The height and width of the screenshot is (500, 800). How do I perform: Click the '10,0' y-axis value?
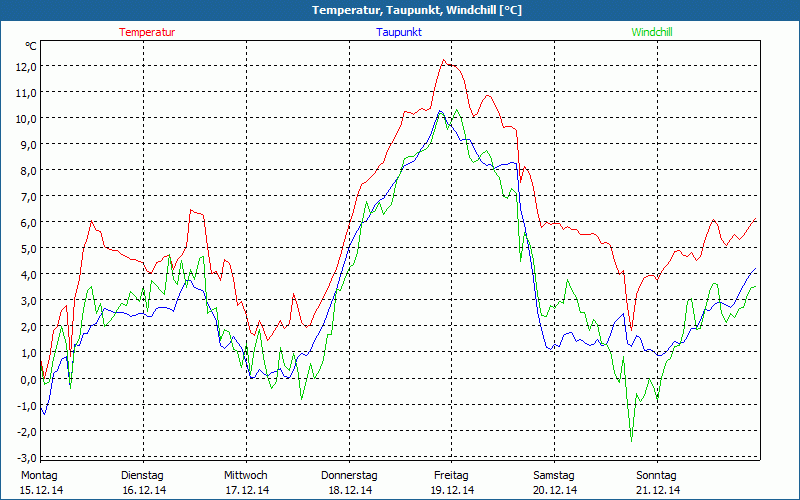tap(27, 118)
